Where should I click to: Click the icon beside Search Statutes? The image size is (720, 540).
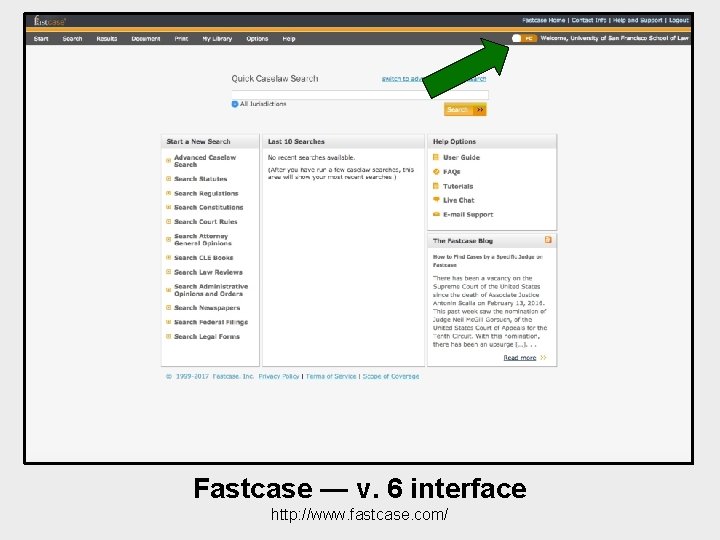169,179
